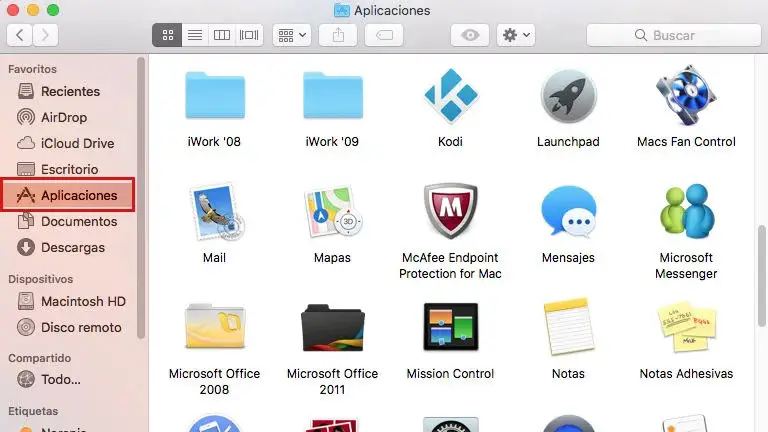
Task: Click the Buscar search field
Action: coord(674,35)
